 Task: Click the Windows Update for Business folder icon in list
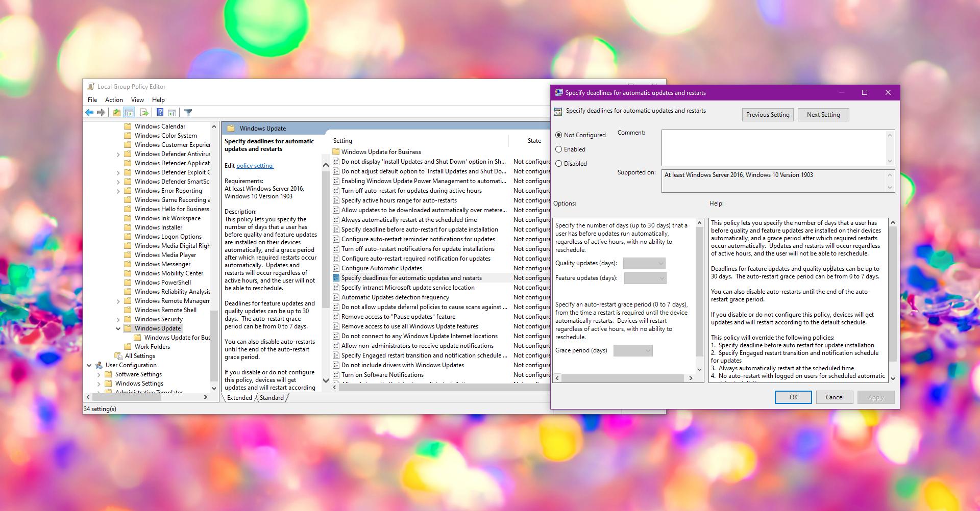(x=336, y=152)
